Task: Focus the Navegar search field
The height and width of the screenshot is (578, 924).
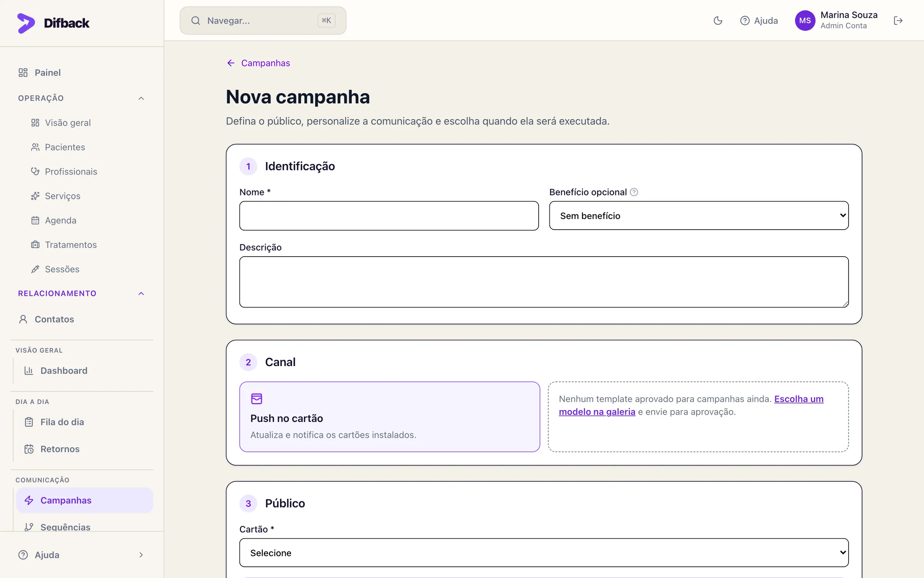Action: point(263,20)
